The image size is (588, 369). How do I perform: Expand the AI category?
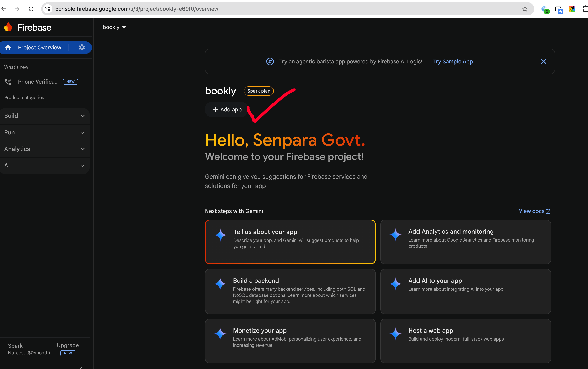pyautogui.click(x=44, y=165)
